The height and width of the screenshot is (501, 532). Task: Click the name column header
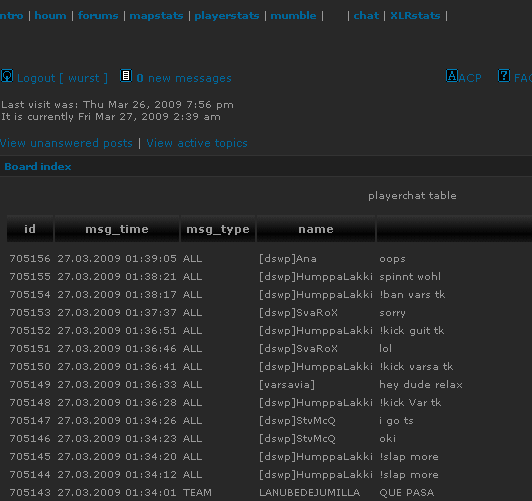click(316, 229)
